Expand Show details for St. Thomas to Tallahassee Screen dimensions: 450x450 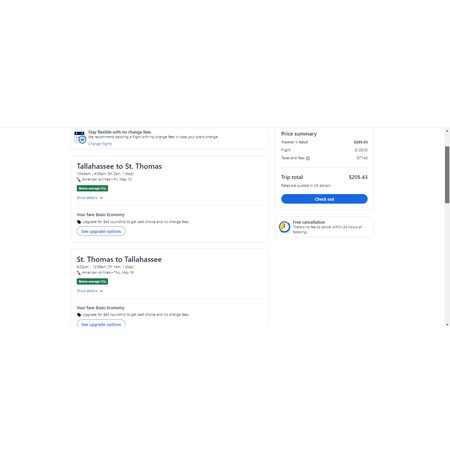point(90,291)
